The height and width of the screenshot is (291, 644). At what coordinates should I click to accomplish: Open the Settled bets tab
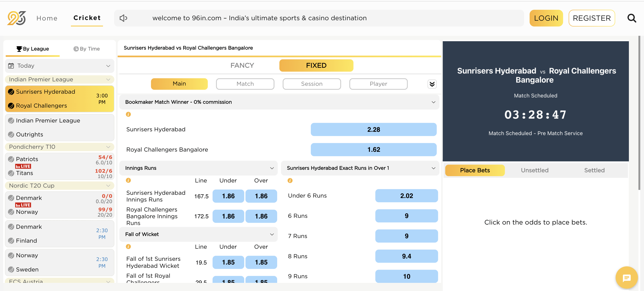[594, 170]
